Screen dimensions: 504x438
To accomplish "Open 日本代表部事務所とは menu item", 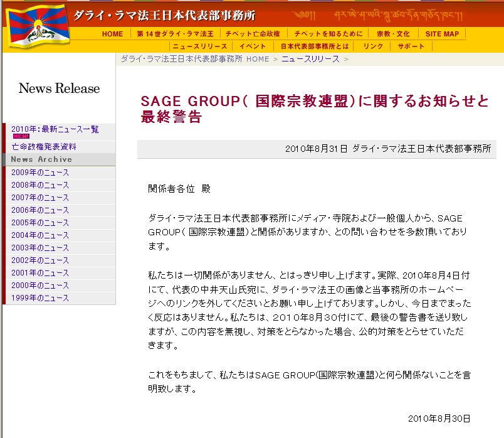I will point(314,46).
